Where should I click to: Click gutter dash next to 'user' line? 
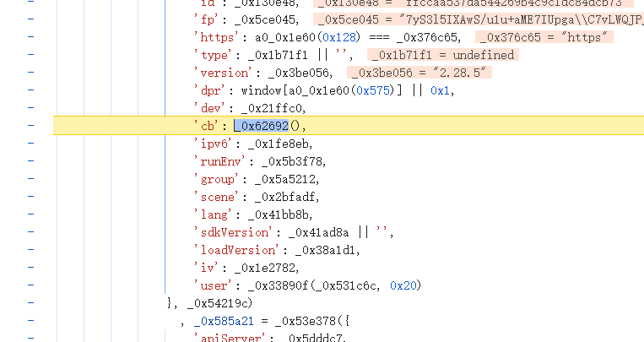30,285
